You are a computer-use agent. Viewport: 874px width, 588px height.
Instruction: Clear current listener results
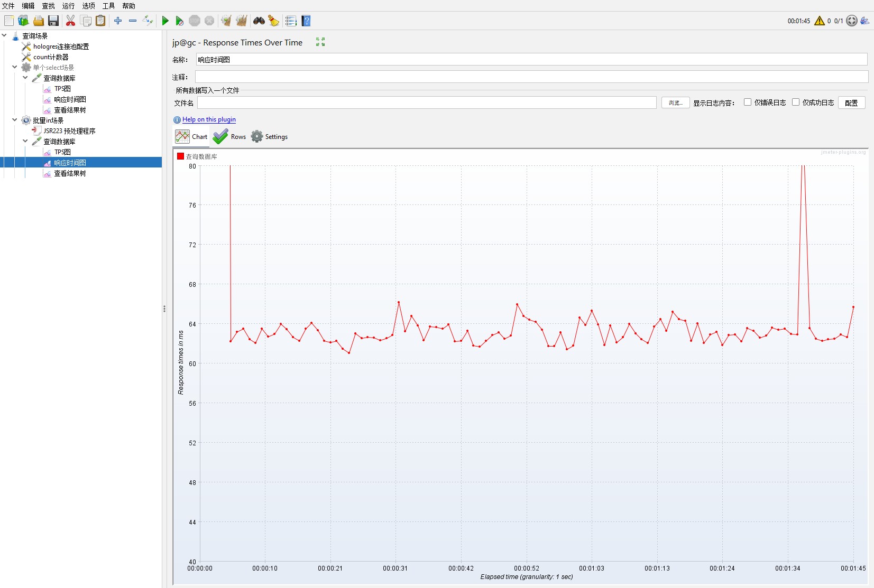tap(226, 21)
